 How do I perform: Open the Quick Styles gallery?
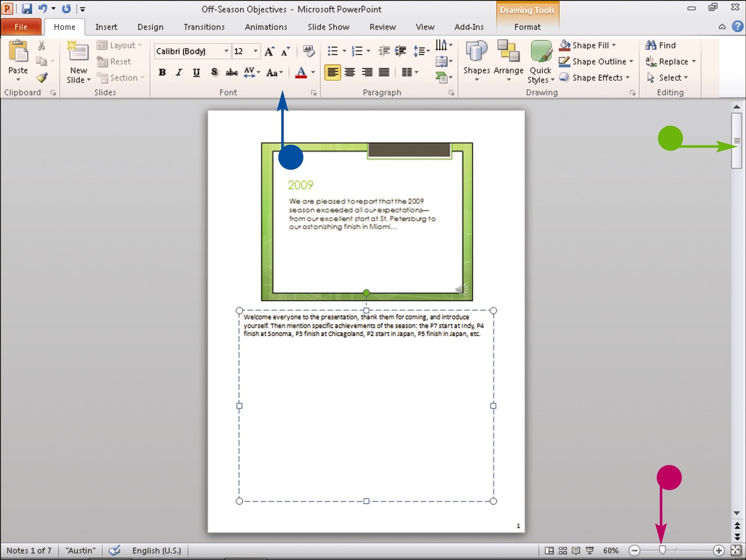coord(540,61)
